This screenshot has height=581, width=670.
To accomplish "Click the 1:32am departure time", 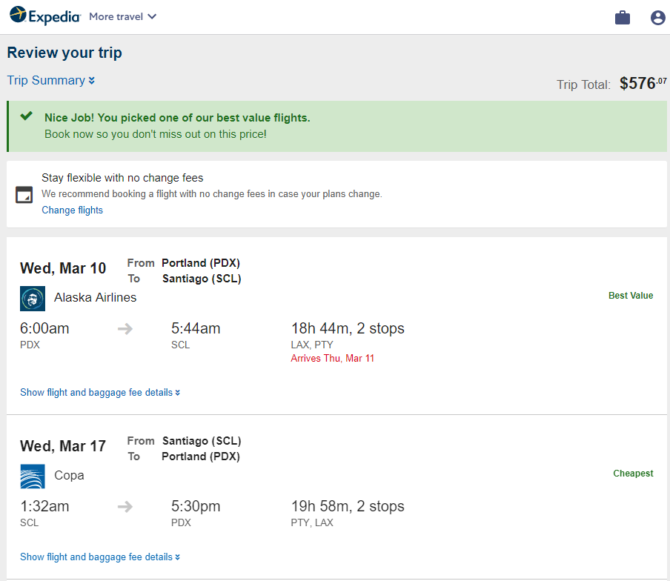I will pos(44,506).
